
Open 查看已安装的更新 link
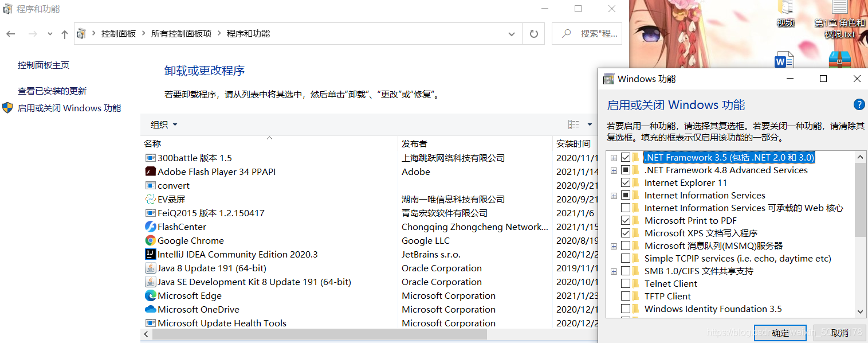[x=52, y=91]
